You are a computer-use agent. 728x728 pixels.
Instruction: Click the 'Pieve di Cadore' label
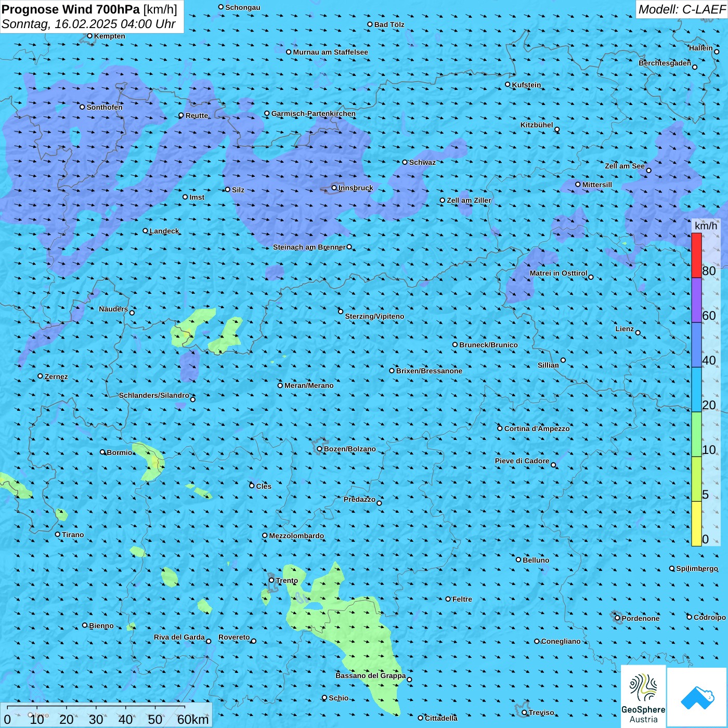522,461
